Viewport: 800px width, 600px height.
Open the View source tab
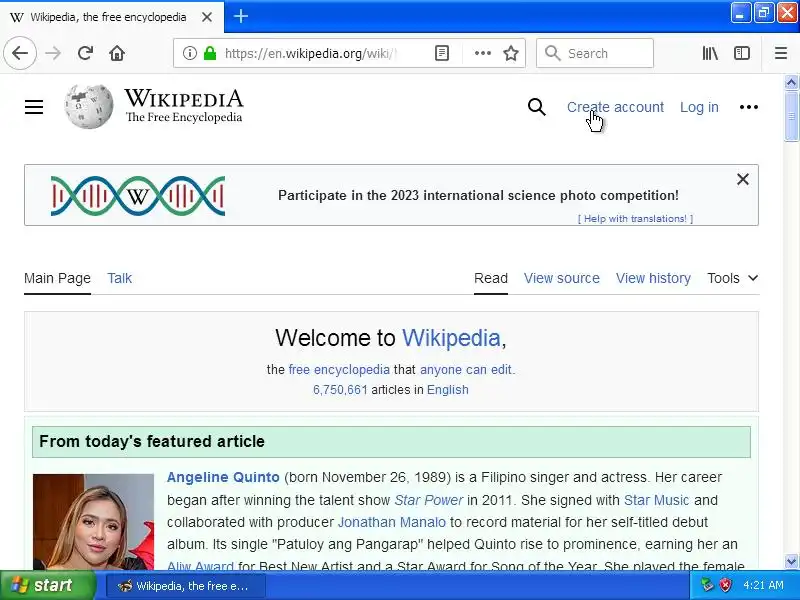tap(562, 278)
